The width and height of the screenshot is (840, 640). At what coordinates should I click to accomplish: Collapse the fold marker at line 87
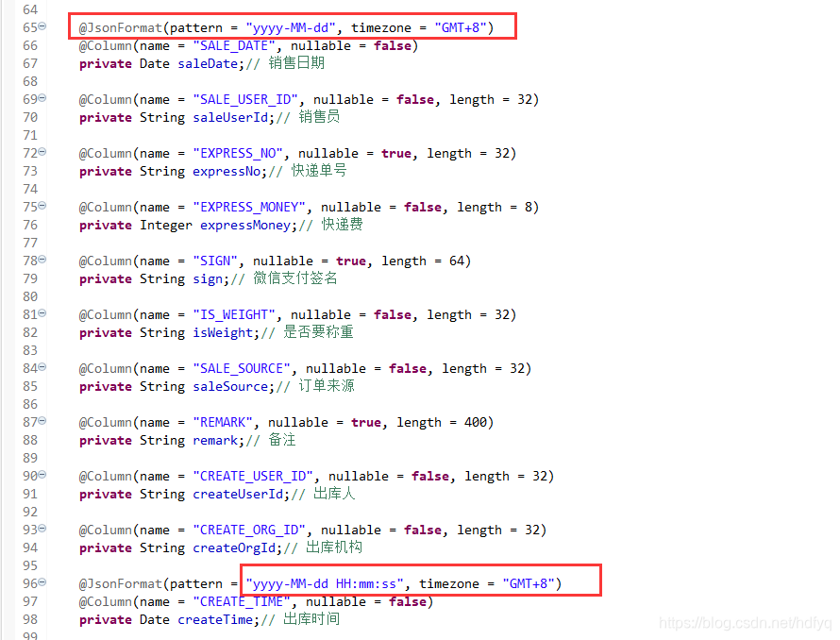(42, 421)
